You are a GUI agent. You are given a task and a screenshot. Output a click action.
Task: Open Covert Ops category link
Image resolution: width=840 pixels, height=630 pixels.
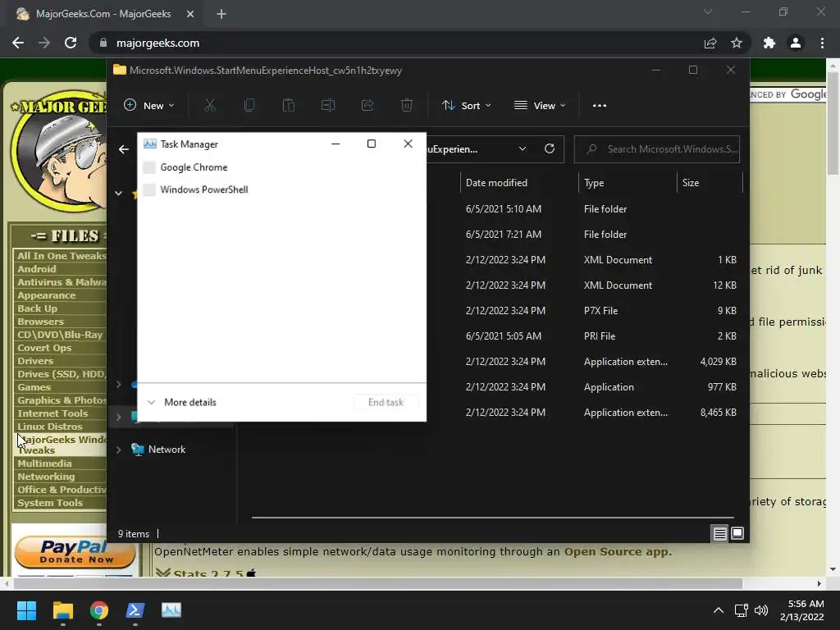point(44,348)
